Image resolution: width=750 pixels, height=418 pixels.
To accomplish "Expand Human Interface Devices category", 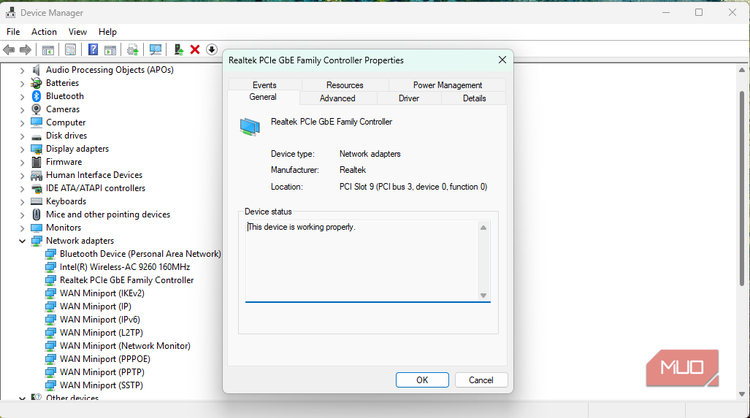I will click(22, 175).
